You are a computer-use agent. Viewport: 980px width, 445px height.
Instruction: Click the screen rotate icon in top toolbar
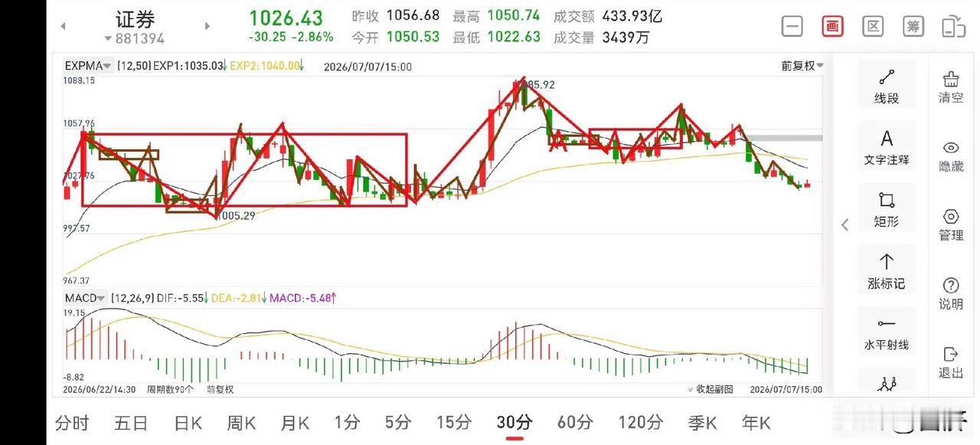click(953, 26)
